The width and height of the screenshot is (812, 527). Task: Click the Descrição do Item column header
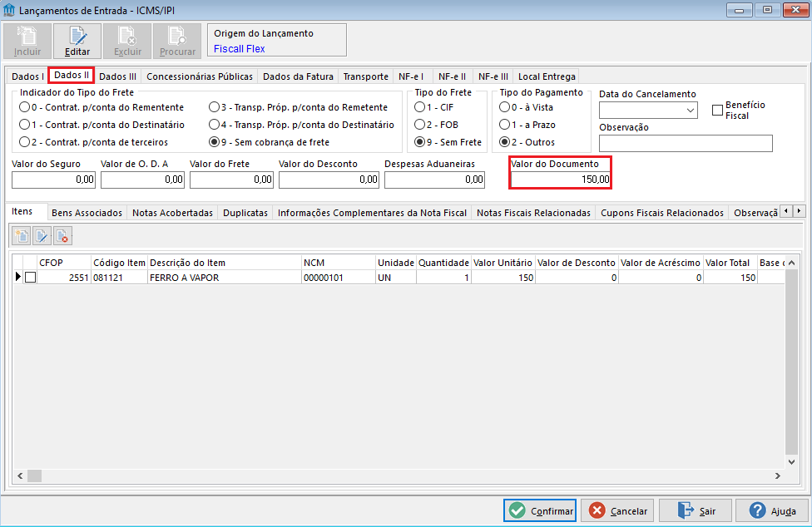(x=225, y=263)
